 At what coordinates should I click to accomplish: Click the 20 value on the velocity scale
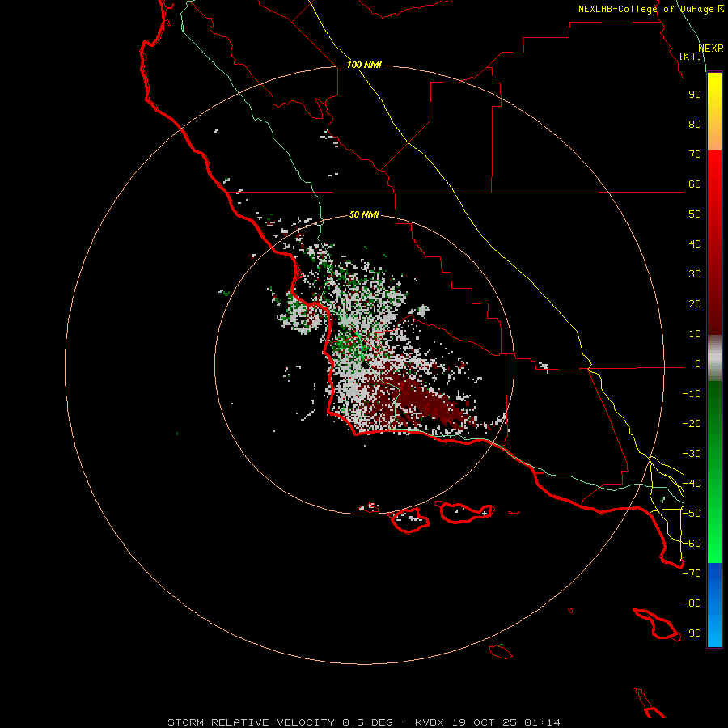(x=695, y=304)
